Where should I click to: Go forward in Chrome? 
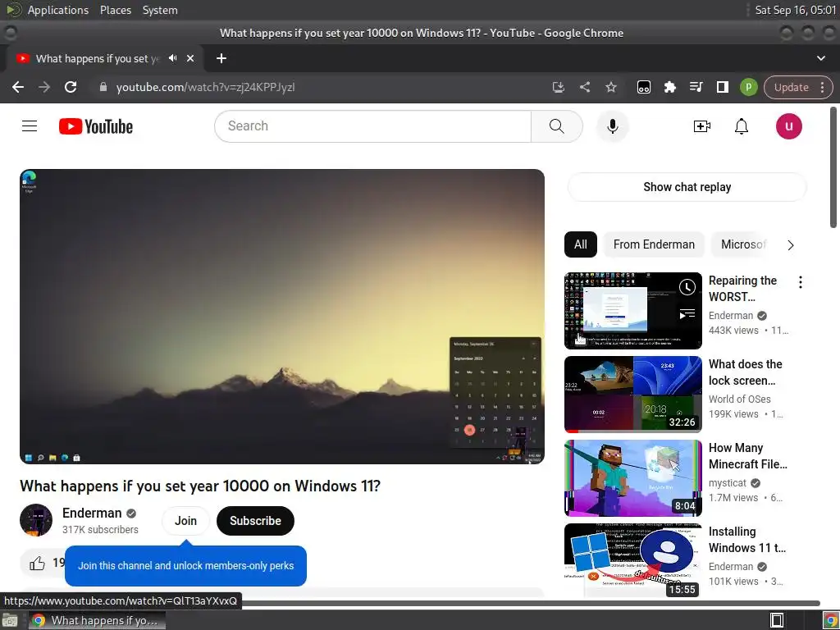click(44, 87)
